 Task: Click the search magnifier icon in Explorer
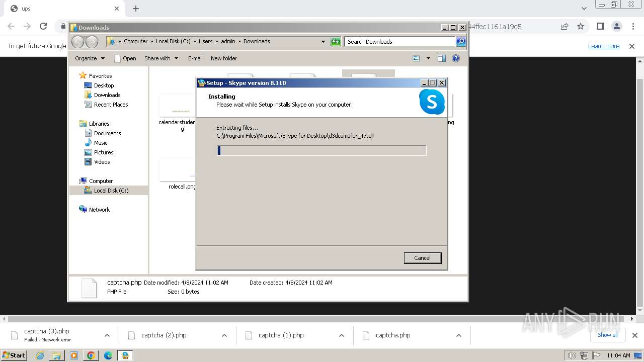pos(461,42)
